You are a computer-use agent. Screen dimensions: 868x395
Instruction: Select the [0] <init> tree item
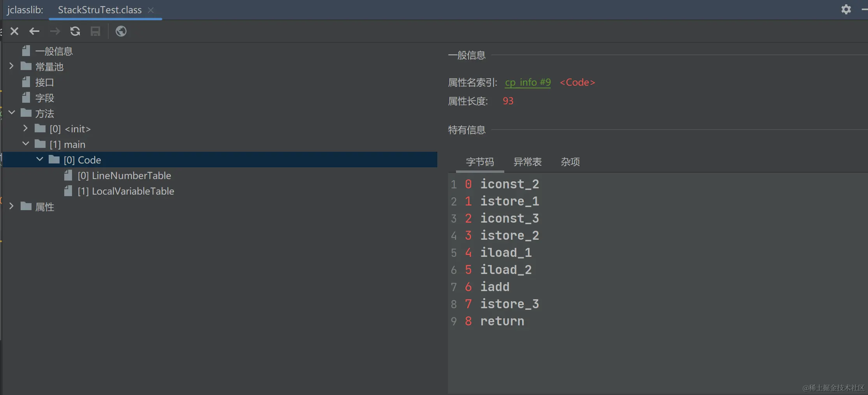(x=70, y=129)
